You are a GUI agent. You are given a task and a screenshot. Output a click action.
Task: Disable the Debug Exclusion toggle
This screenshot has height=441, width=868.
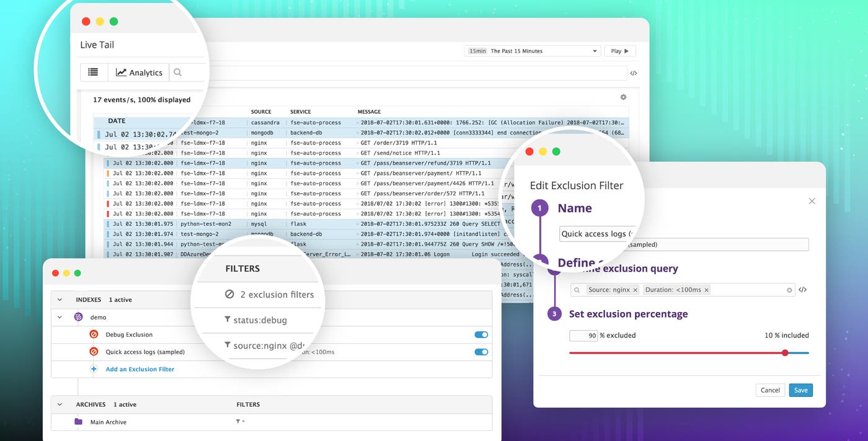[x=480, y=334]
